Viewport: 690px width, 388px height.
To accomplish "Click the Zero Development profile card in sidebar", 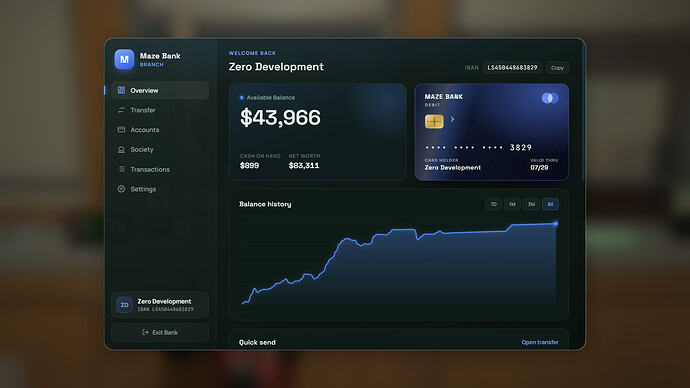I will click(x=160, y=304).
